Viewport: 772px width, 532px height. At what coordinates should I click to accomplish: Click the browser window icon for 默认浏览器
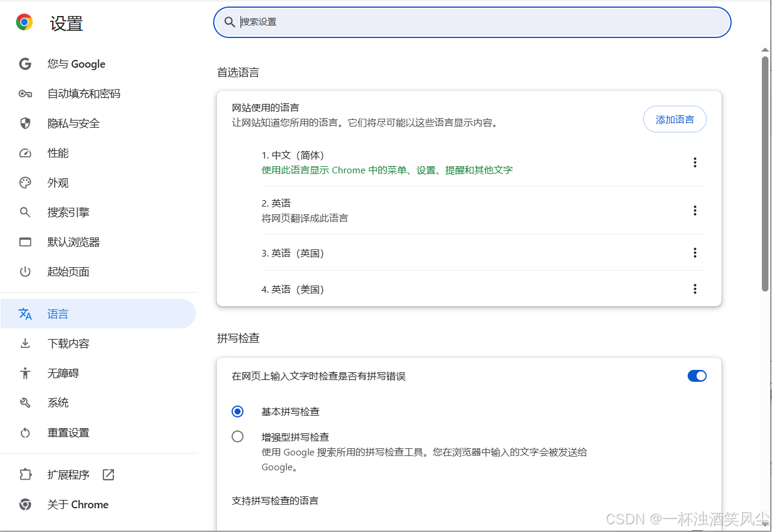click(x=25, y=242)
